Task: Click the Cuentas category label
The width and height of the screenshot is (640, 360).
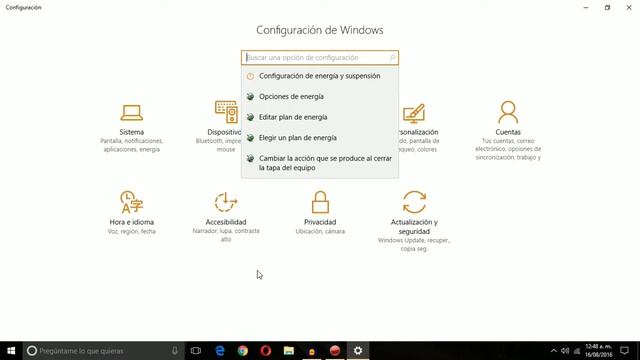Action: (x=508, y=132)
